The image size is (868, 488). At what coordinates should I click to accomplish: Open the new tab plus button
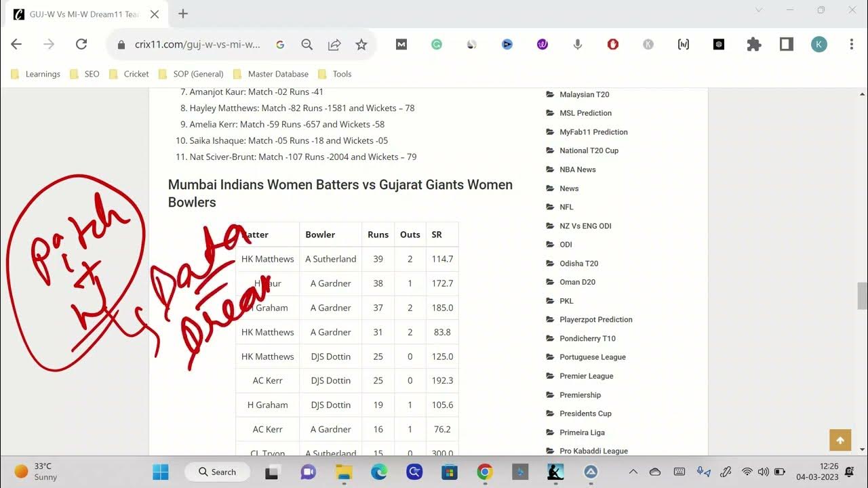click(183, 14)
